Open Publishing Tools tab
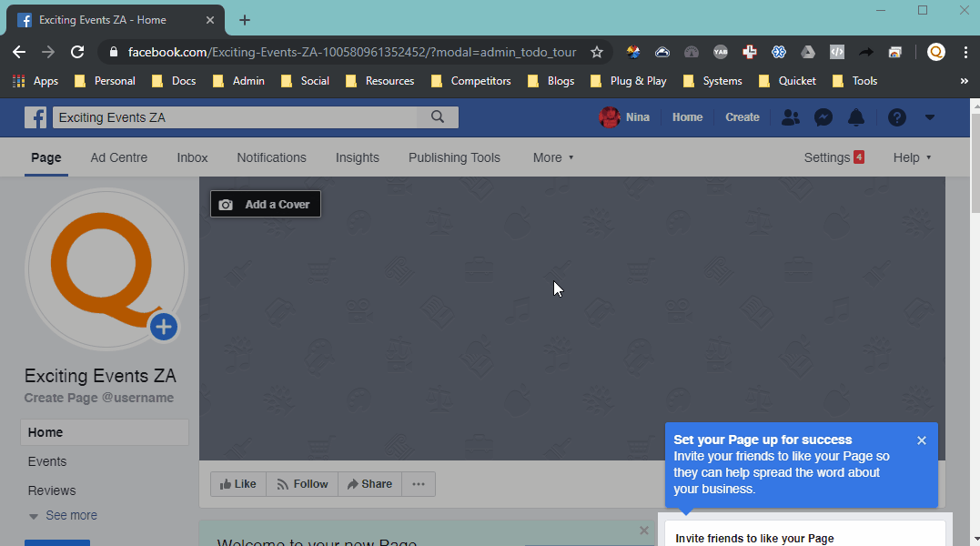 click(x=454, y=157)
